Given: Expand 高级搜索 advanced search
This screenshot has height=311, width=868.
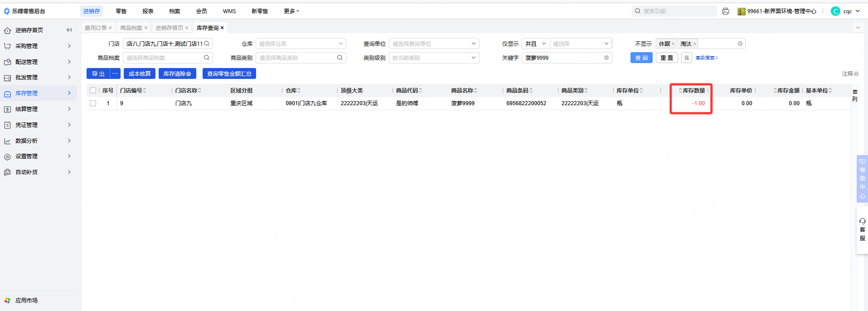Looking at the screenshot, I should click(707, 58).
